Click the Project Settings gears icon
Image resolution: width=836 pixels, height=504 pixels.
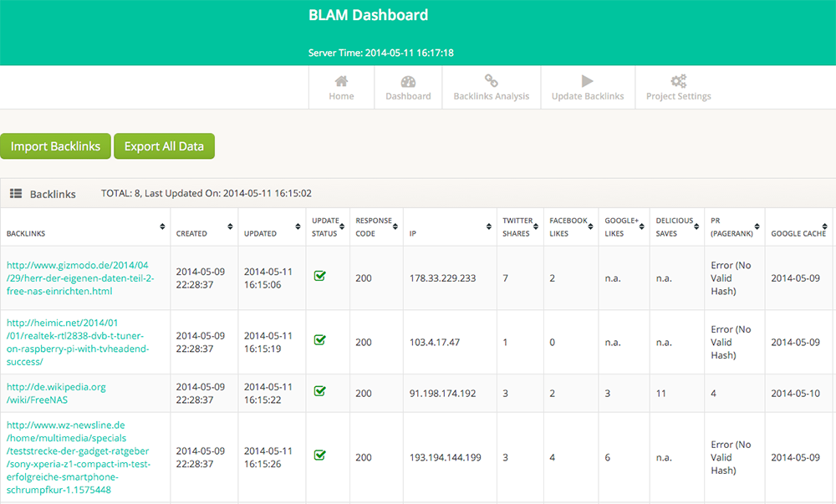click(x=678, y=81)
